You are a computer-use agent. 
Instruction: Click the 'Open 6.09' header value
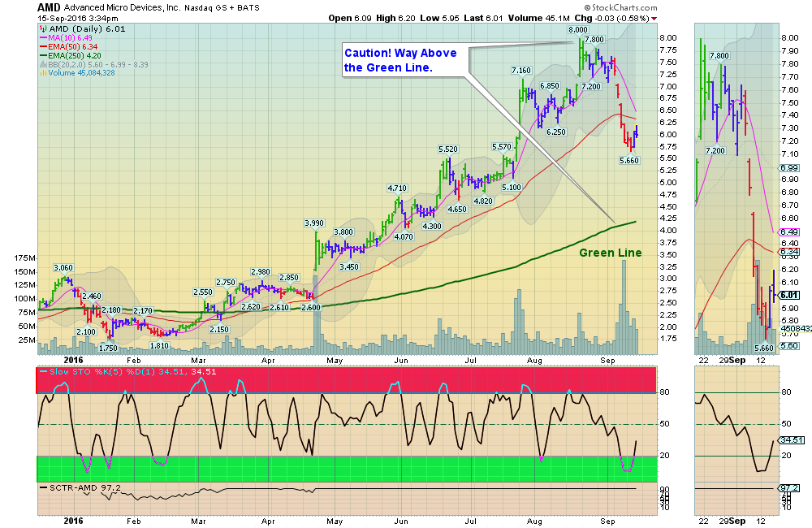coord(349,18)
